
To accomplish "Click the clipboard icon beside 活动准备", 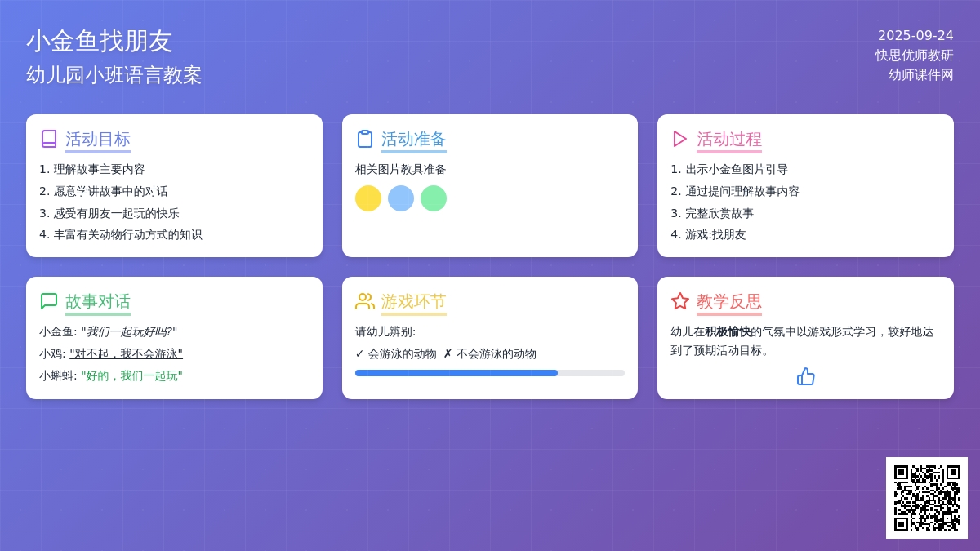I will (365, 139).
